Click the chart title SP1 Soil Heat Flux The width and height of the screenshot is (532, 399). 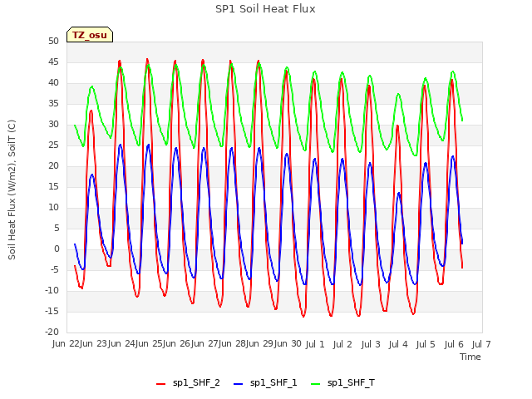click(265, 9)
